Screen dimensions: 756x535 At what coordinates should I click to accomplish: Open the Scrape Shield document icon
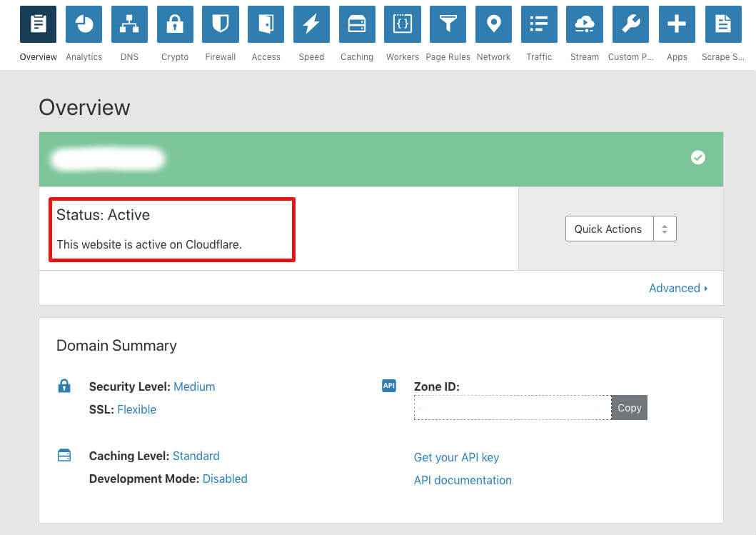click(x=722, y=24)
